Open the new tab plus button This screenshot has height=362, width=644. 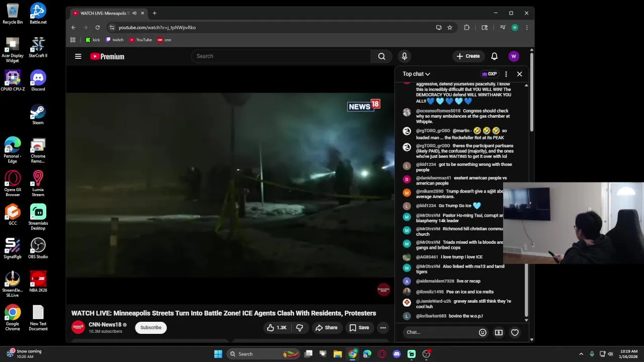tap(154, 13)
